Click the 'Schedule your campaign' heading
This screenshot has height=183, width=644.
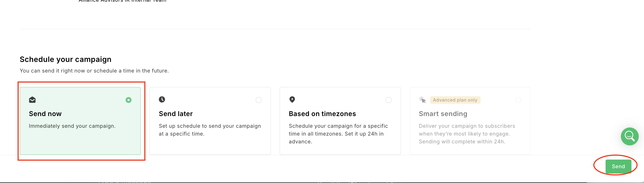(65, 59)
